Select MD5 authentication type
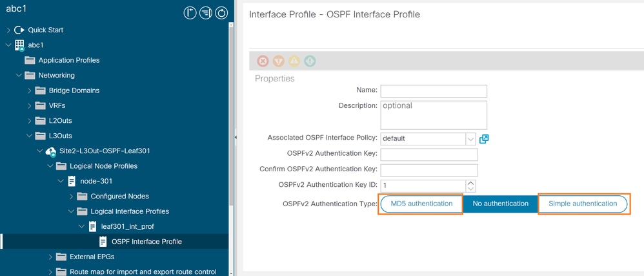The width and height of the screenshot is (644, 276). [x=422, y=204]
